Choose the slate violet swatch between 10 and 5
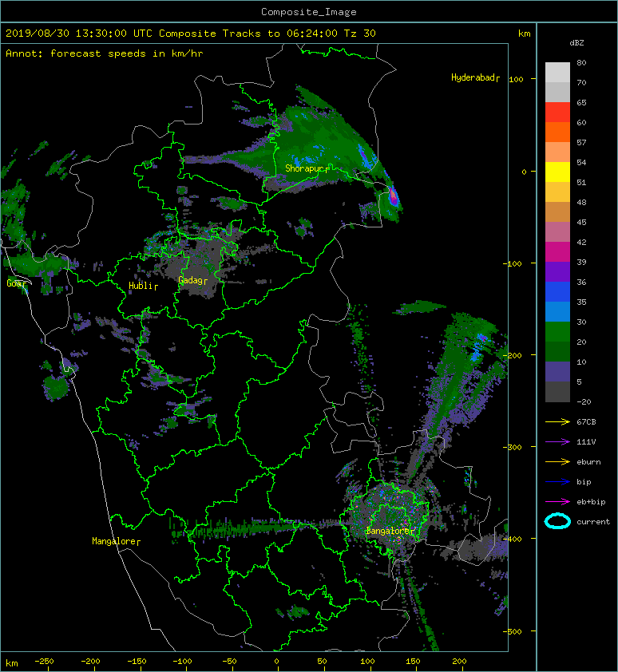This screenshot has height=672, width=618. click(x=557, y=371)
